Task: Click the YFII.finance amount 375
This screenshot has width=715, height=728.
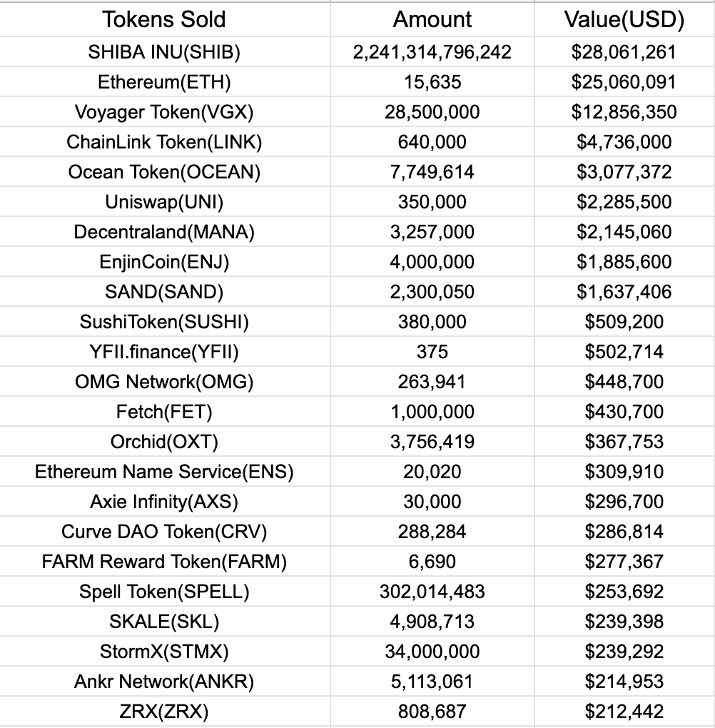Action: coord(432,351)
